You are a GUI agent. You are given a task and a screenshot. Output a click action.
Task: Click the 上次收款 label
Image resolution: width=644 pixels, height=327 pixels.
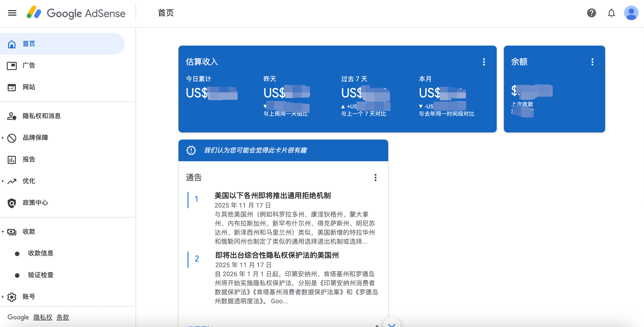coord(522,104)
